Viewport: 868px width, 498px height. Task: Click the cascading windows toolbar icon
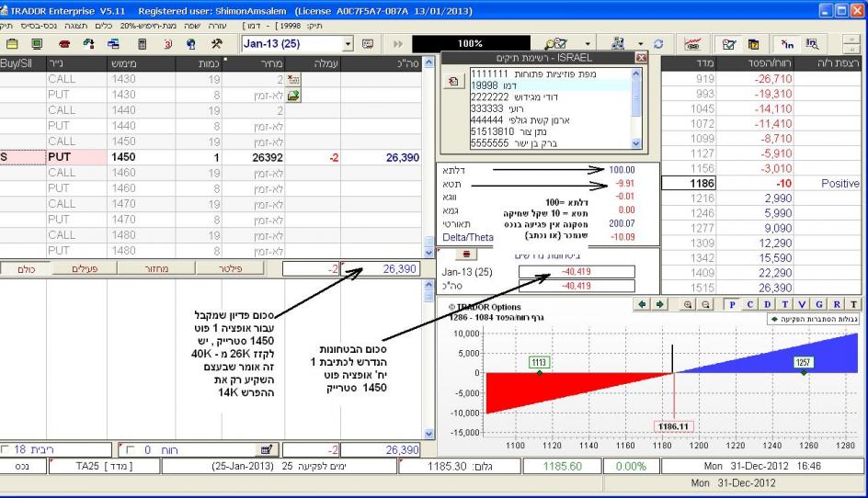[113, 44]
